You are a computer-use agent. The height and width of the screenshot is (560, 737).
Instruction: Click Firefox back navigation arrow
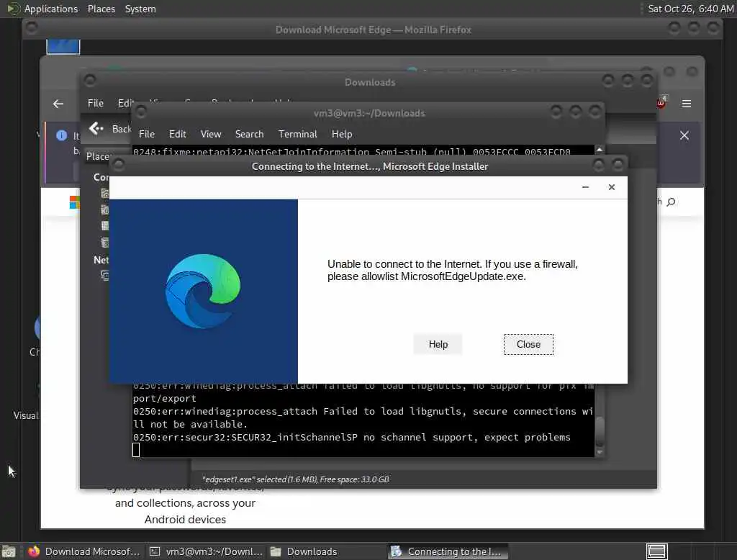click(58, 104)
